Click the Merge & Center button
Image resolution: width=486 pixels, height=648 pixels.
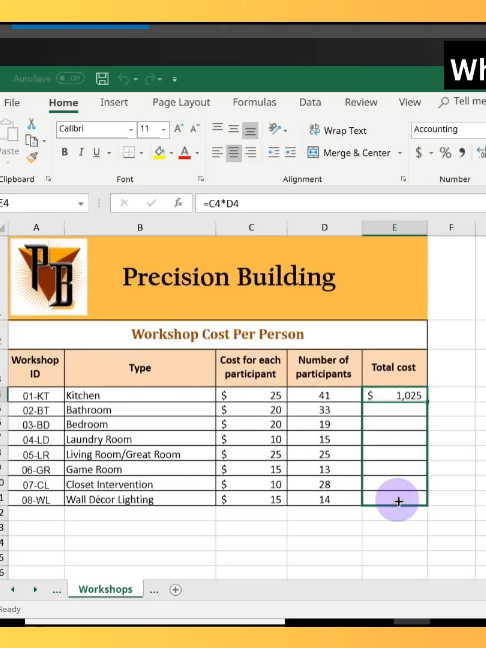349,152
